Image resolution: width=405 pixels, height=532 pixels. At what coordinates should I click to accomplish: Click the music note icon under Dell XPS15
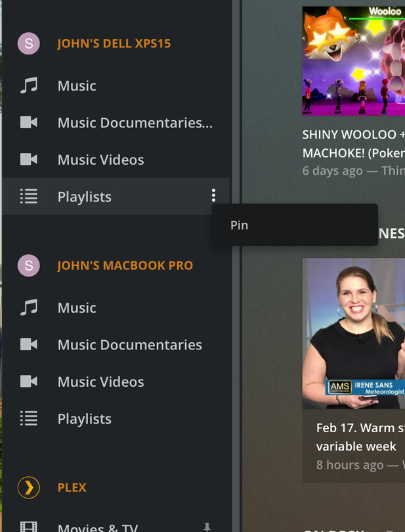(x=28, y=85)
